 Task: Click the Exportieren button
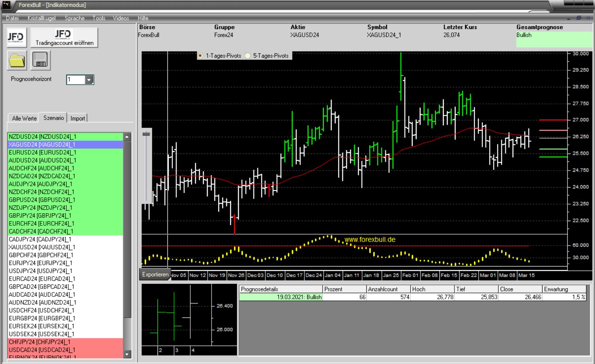tap(155, 274)
